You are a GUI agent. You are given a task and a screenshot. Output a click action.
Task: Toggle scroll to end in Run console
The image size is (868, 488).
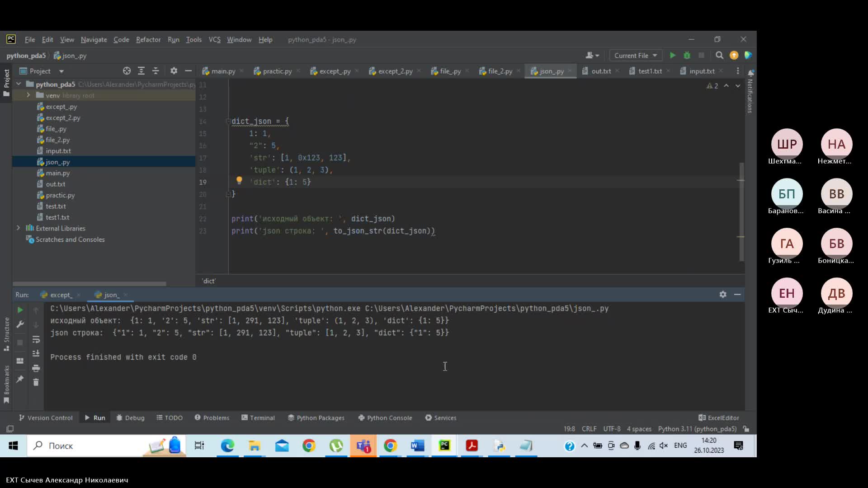pos(36,353)
